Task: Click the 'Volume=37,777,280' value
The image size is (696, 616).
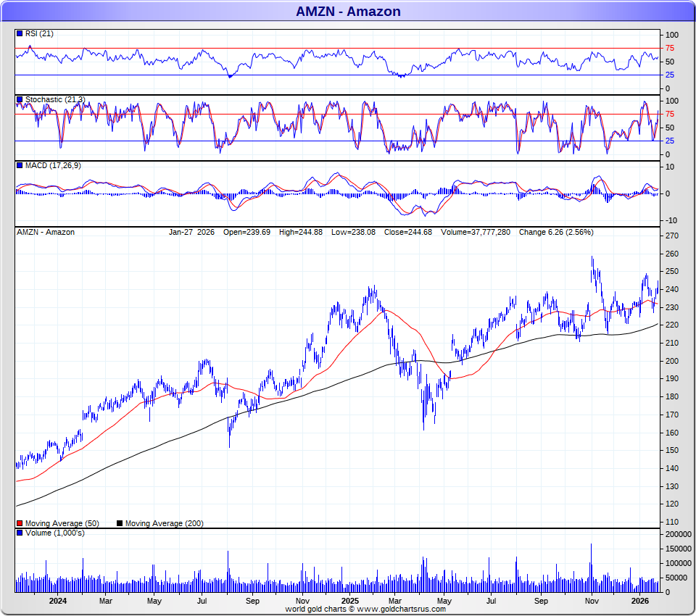Action: pyautogui.click(x=476, y=232)
